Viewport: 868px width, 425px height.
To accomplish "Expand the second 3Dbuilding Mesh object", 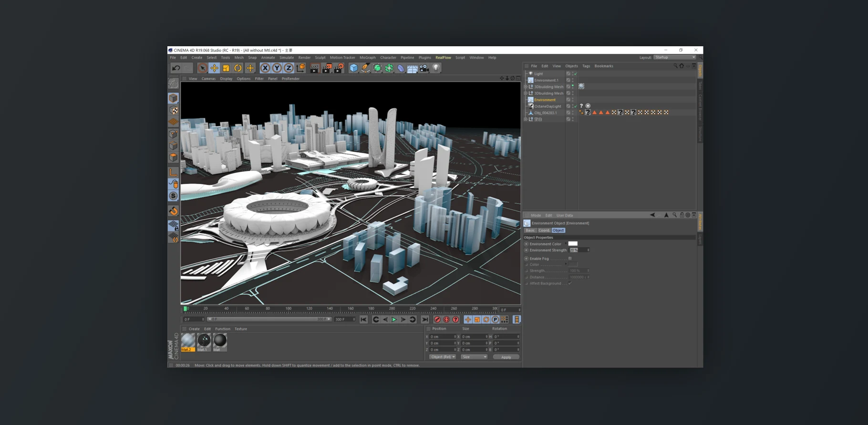I will (526, 93).
